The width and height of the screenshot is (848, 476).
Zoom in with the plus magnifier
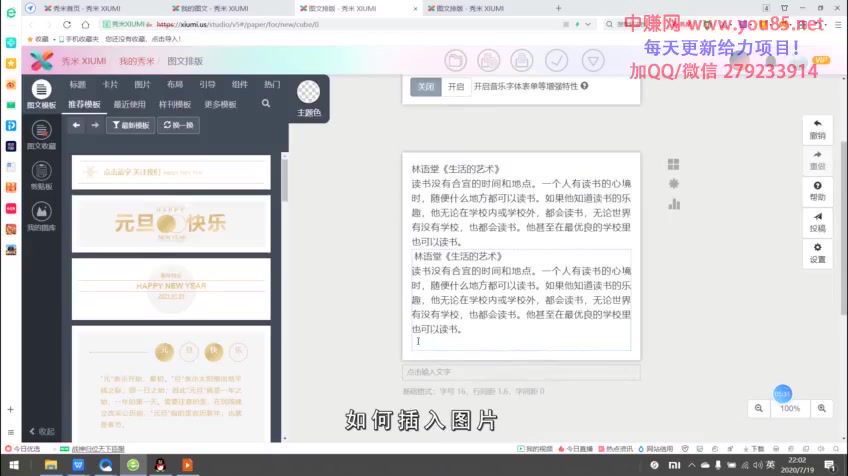(x=822, y=408)
